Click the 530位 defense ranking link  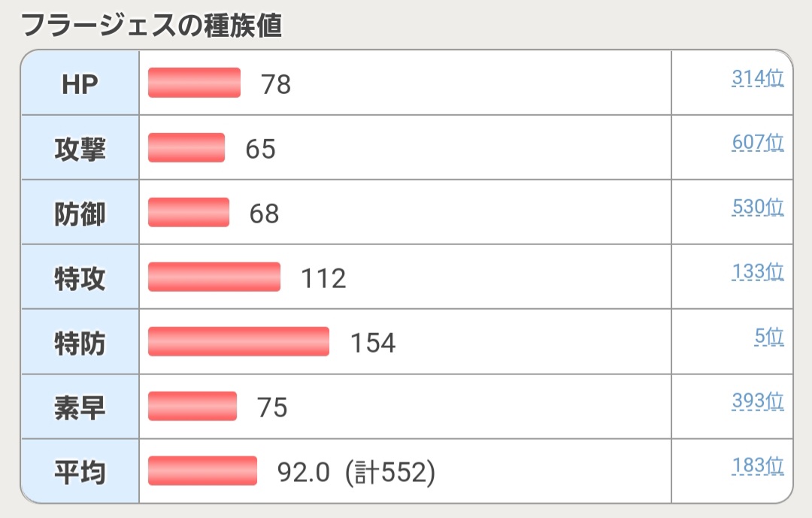pyautogui.click(x=757, y=207)
